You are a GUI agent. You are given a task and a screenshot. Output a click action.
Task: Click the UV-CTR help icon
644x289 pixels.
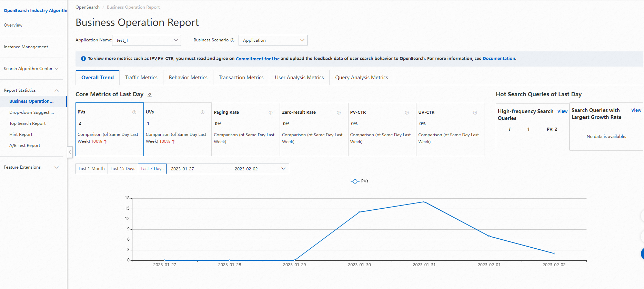click(475, 112)
